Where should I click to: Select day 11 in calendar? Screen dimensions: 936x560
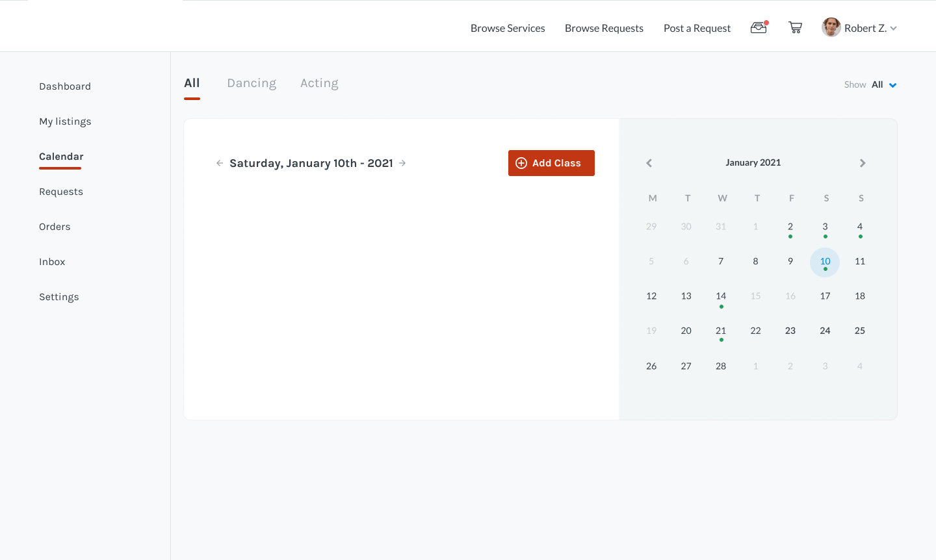pos(860,261)
